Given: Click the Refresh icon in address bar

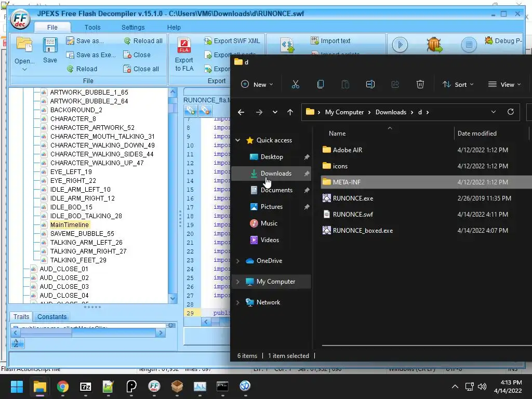Looking at the screenshot, I should point(511,112).
